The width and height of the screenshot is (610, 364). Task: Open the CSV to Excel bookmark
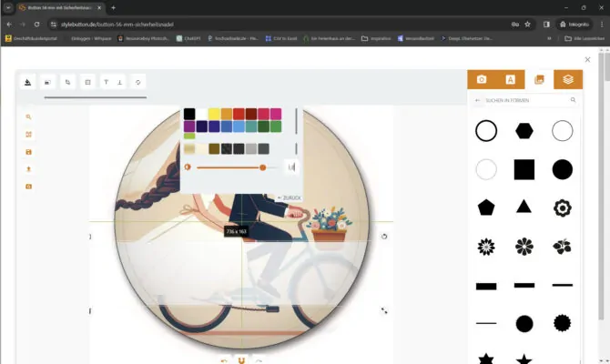coord(281,38)
